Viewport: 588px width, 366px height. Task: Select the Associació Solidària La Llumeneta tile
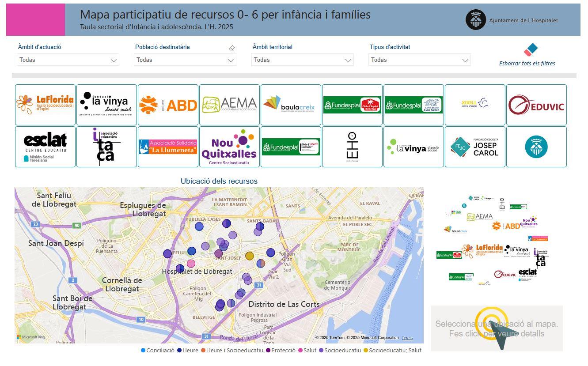point(168,147)
